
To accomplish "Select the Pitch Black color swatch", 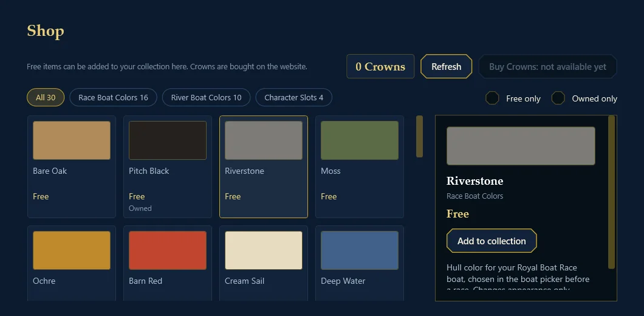I will coord(168,140).
